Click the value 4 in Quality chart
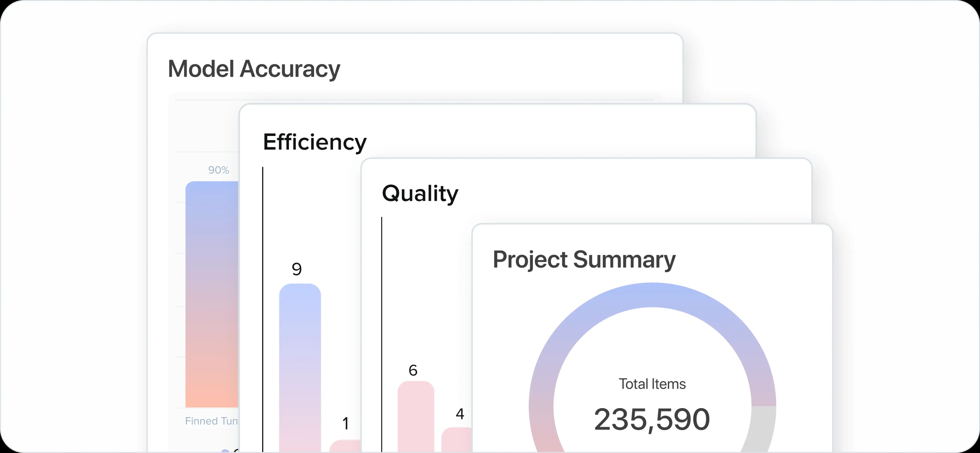The width and height of the screenshot is (980, 453). [x=460, y=414]
